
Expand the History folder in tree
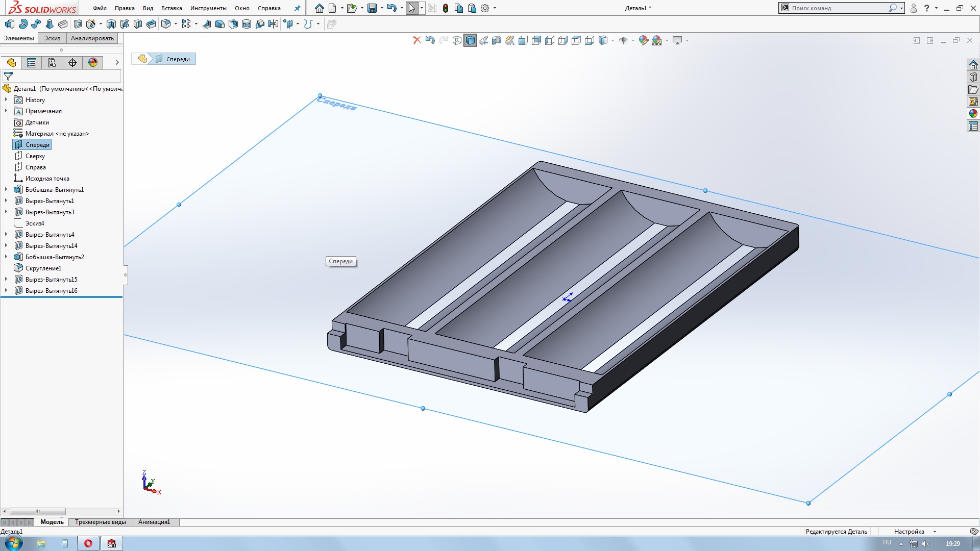tap(6, 100)
